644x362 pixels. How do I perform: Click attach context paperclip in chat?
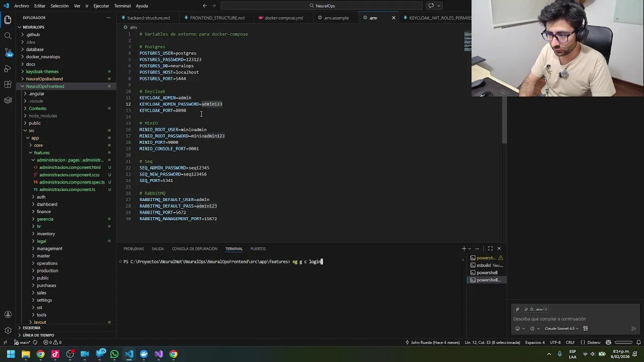point(517,309)
